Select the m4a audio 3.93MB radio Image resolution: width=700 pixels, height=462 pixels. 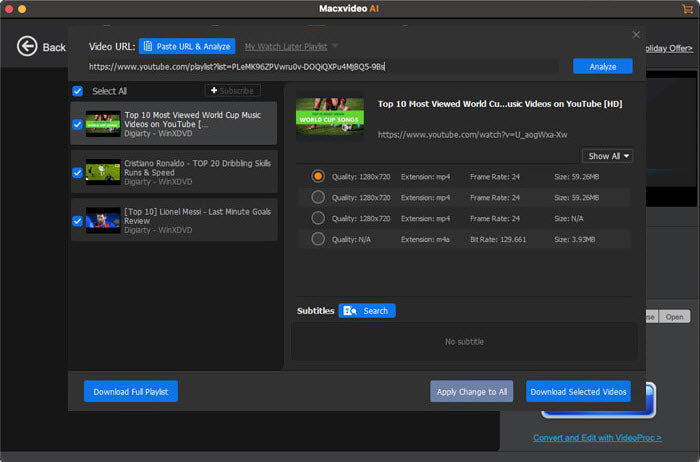(x=318, y=239)
